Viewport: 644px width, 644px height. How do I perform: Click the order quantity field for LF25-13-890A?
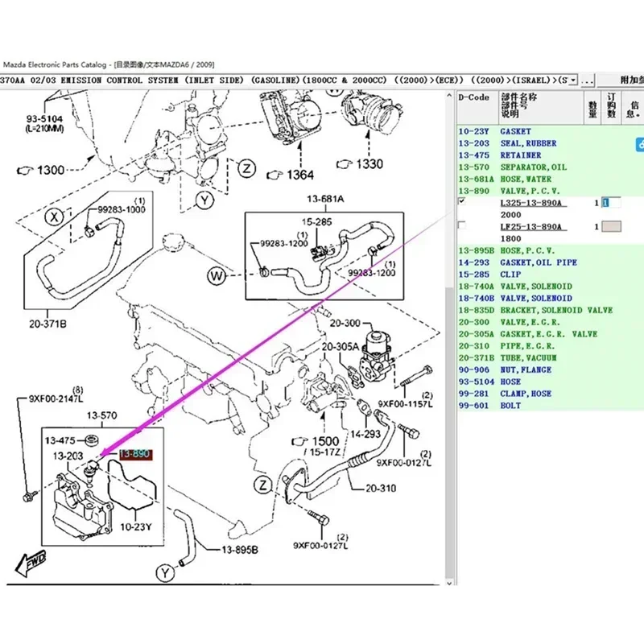(611, 226)
